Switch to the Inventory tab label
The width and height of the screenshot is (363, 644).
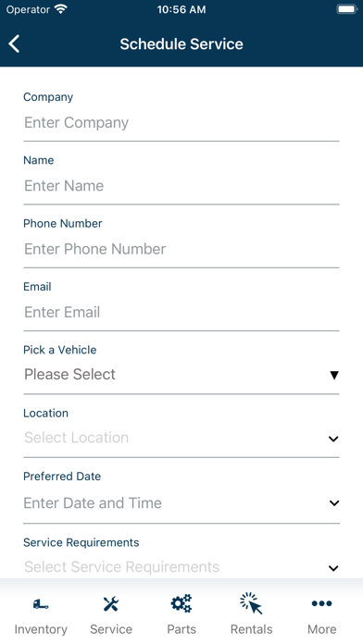click(41, 629)
